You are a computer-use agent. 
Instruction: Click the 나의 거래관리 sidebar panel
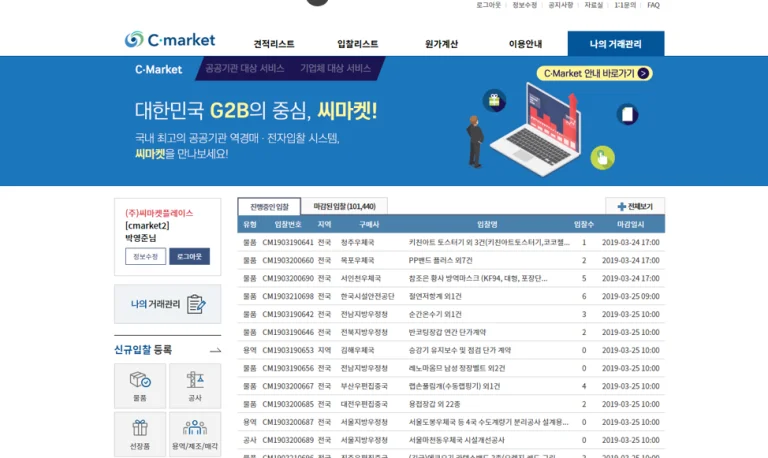tap(168, 304)
